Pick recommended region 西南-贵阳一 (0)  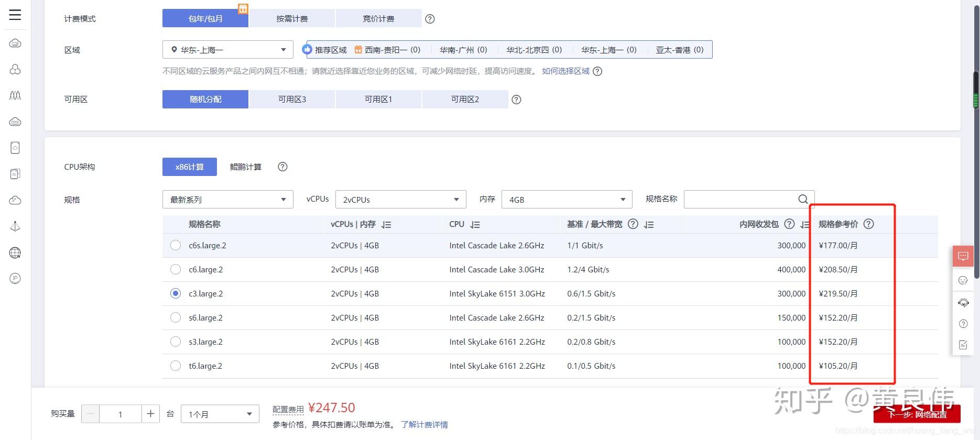coord(393,50)
